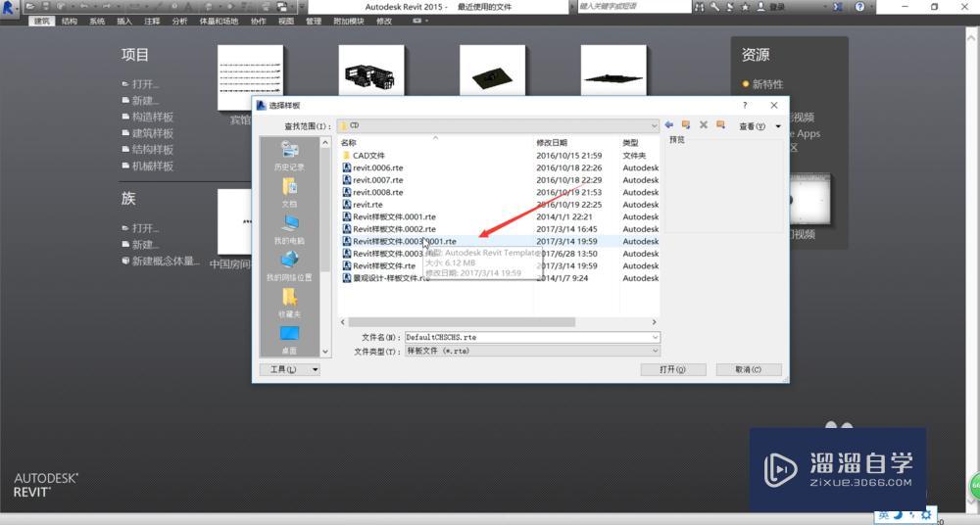Click the Open folder icon in quick access toolbar
The height and width of the screenshot is (525, 980).
click(x=30, y=7)
